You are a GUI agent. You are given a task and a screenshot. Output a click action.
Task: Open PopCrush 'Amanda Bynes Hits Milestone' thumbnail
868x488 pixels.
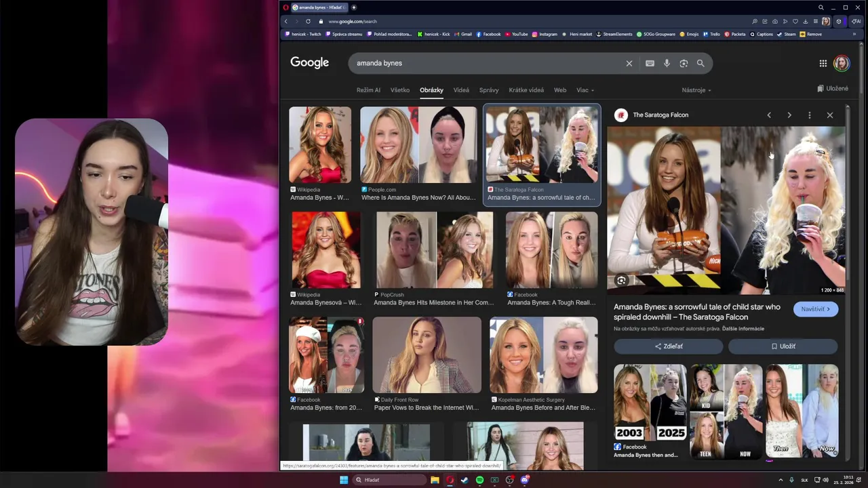[x=435, y=250]
